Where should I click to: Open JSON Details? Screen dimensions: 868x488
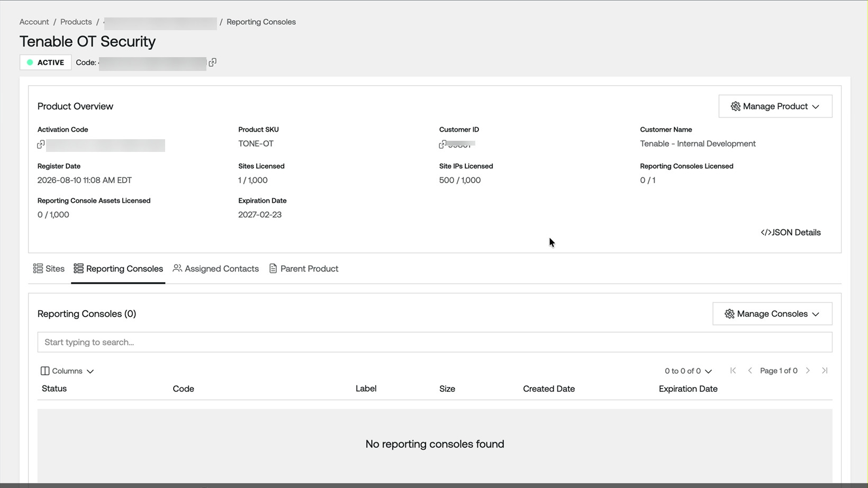point(791,232)
